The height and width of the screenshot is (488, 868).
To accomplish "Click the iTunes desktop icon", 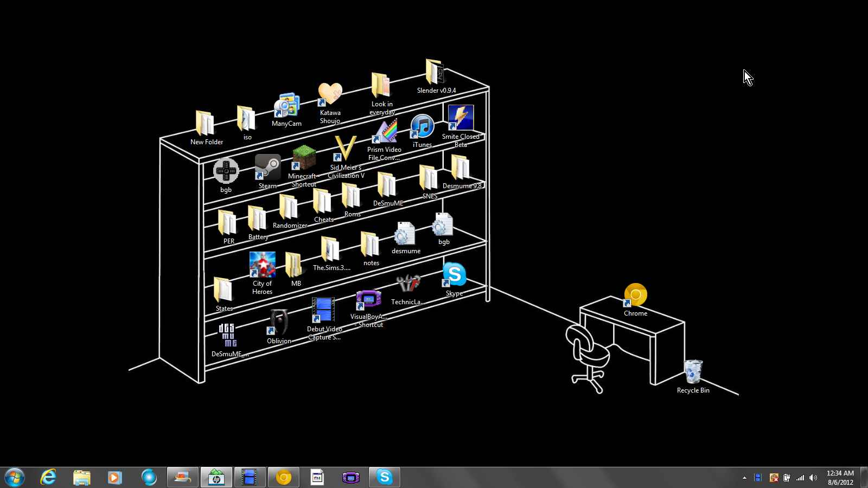I will click(422, 127).
